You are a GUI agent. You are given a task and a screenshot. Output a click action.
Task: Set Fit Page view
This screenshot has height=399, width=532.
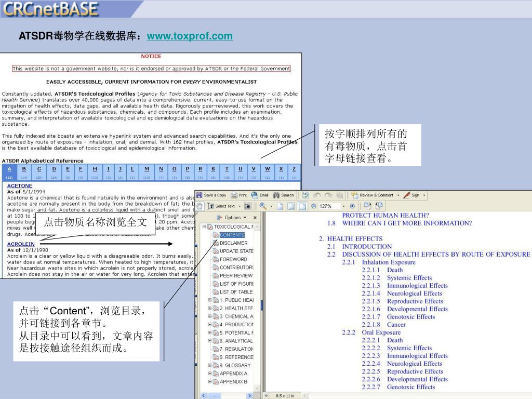click(x=291, y=206)
